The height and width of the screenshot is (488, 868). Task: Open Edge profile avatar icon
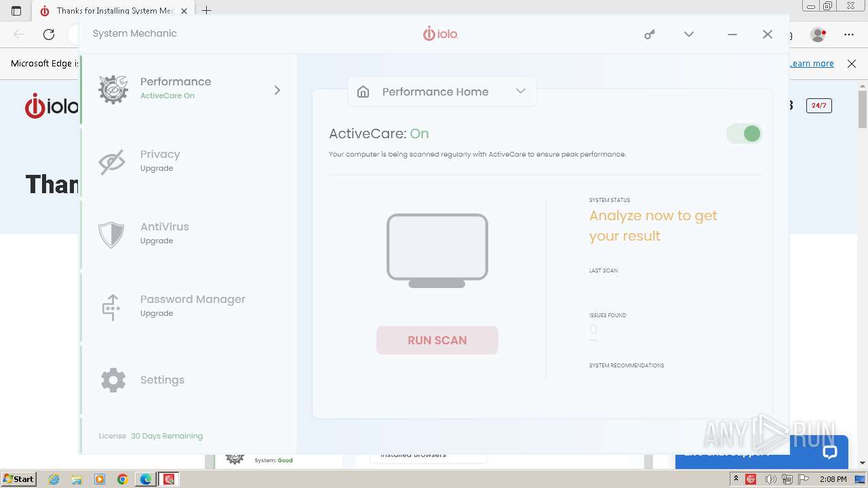pyautogui.click(x=818, y=34)
